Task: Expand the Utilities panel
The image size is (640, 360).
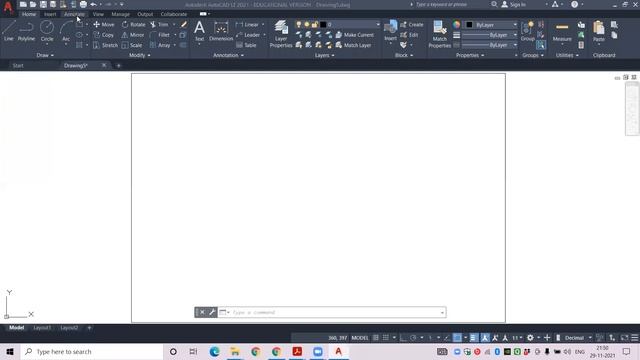Action: click(x=567, y=55)
